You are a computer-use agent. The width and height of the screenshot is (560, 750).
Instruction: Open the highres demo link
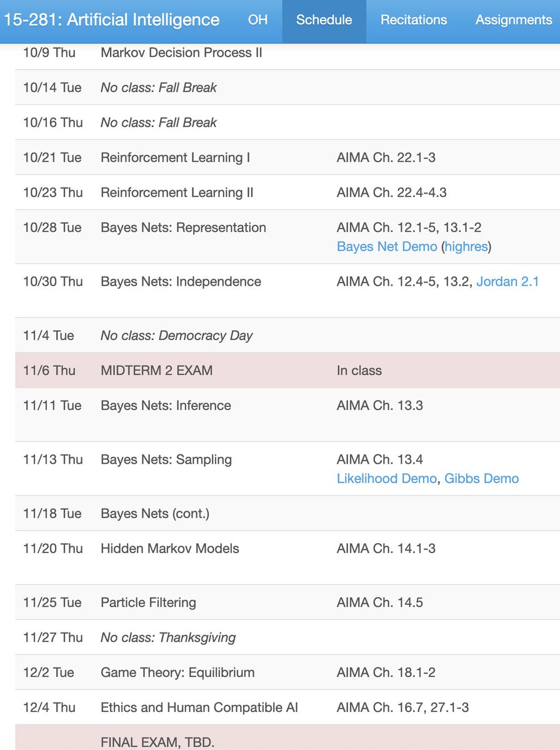tap(466, 246)
